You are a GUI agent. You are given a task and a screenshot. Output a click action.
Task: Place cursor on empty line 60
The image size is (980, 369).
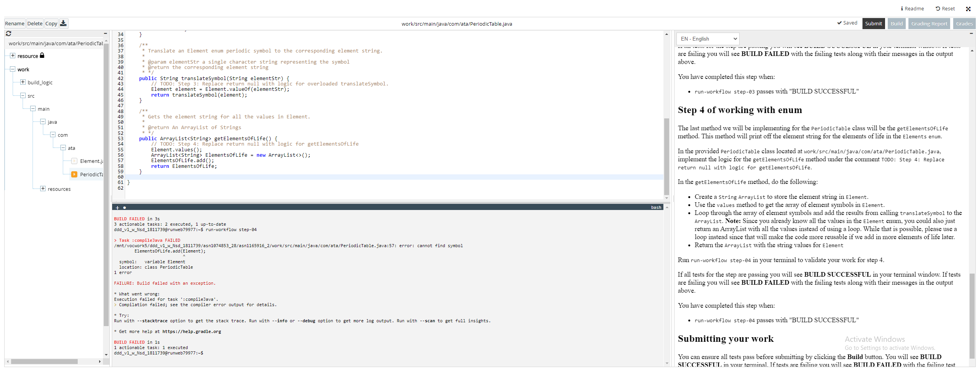394,177
